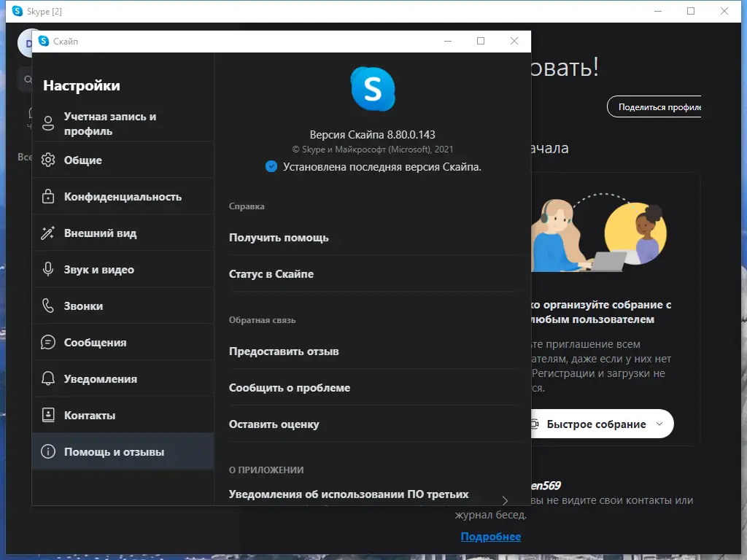Viewport: 747px width, 560px height.
Task: Click the Skype logo in the about panel
Action: click(373, 87)
